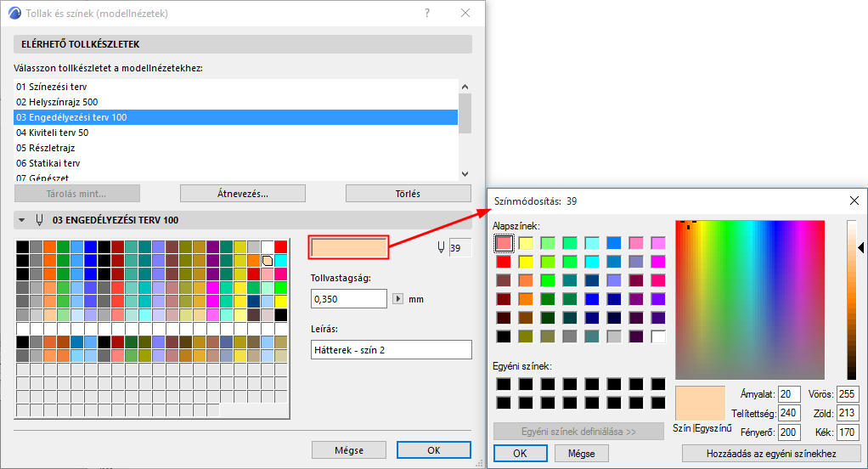
Task: Pick the light gray swatch in Alapszínek bottom row
Action: (614, 336)
